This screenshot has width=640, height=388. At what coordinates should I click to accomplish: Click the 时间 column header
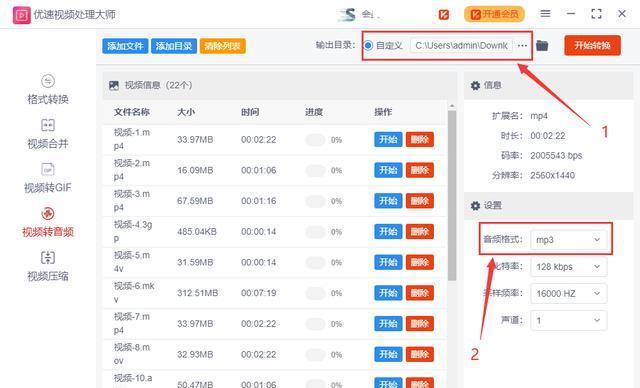click(250, 112)
